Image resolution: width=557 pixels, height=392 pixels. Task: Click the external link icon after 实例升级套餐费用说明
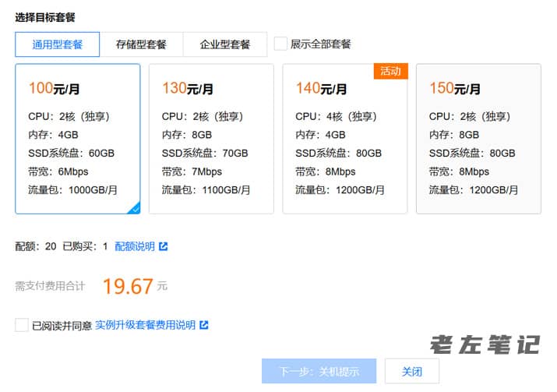203,325
